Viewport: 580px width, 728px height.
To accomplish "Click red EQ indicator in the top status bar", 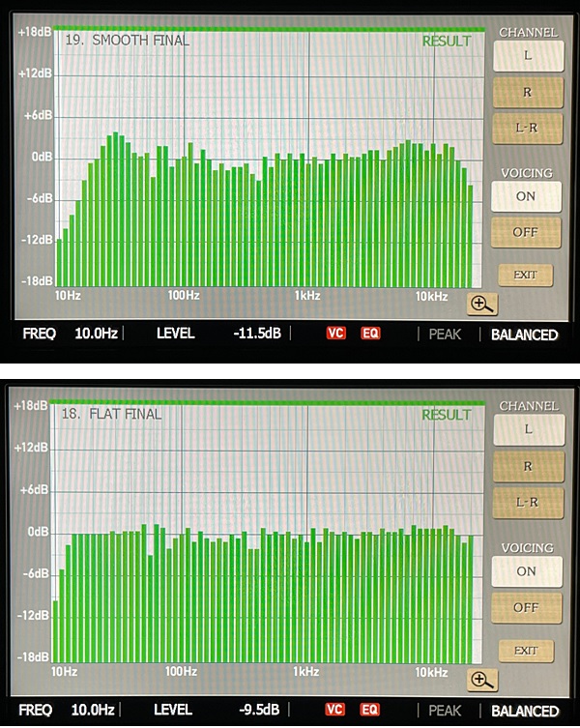I will click(370, 334).
